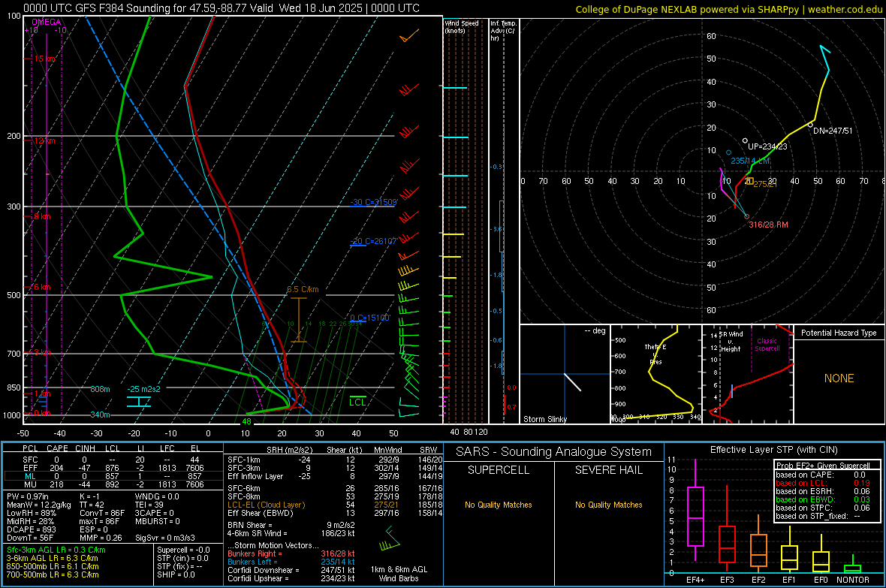
Task: Click the Theta-E v. Pres inset title
Action: tap(655, 354)
